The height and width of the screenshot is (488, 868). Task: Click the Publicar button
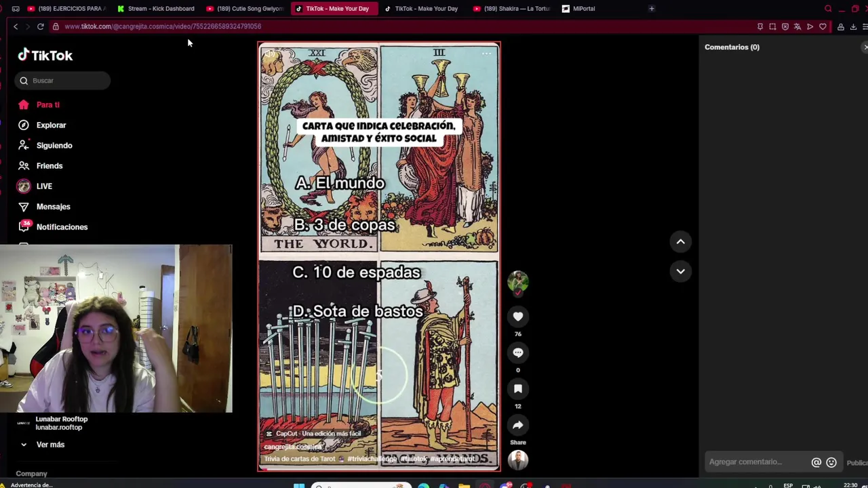point(857,463)
